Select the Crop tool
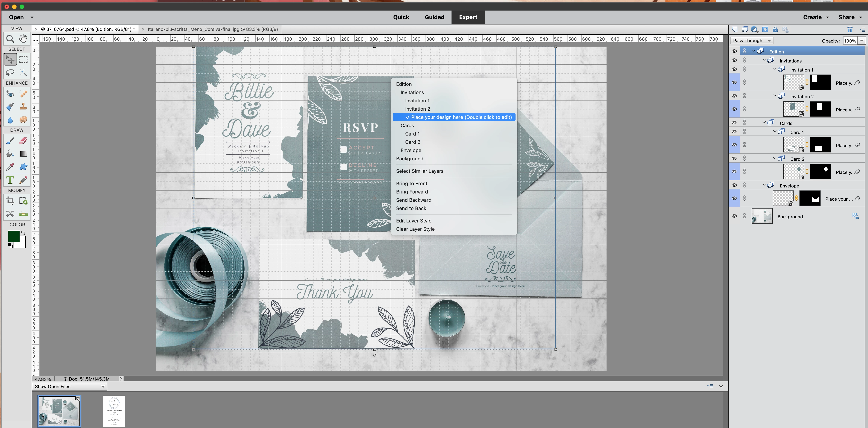 [x=10, y=201]
